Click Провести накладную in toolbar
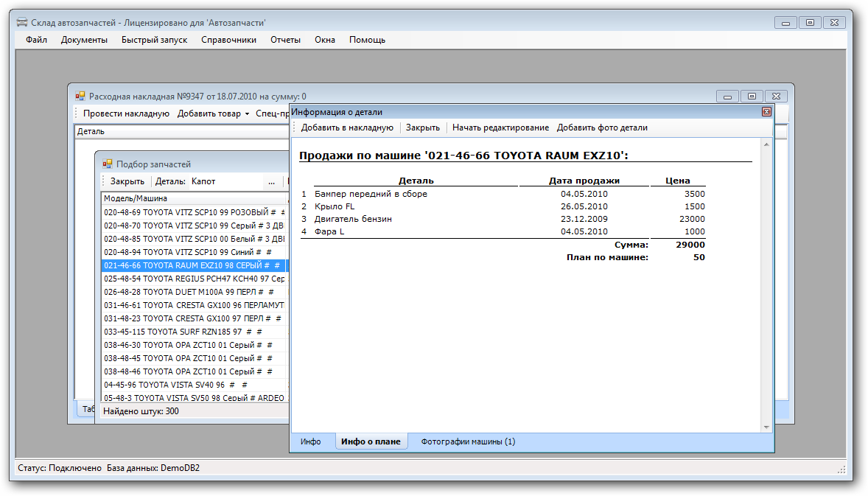The height and width of the screenshot is (496, 868). click(126, 113)
